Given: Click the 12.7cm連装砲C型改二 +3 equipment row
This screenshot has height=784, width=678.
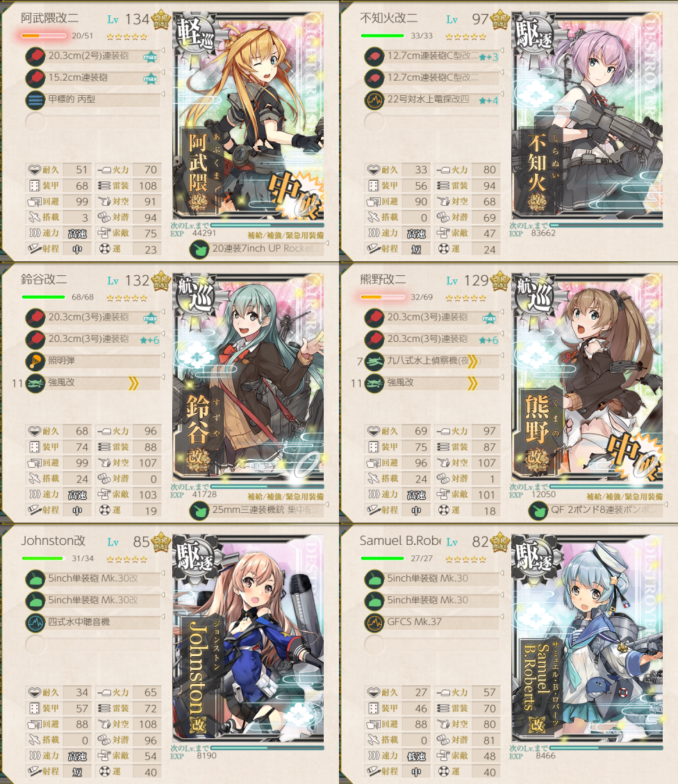Looking at the screenshot, I should 432,56.
